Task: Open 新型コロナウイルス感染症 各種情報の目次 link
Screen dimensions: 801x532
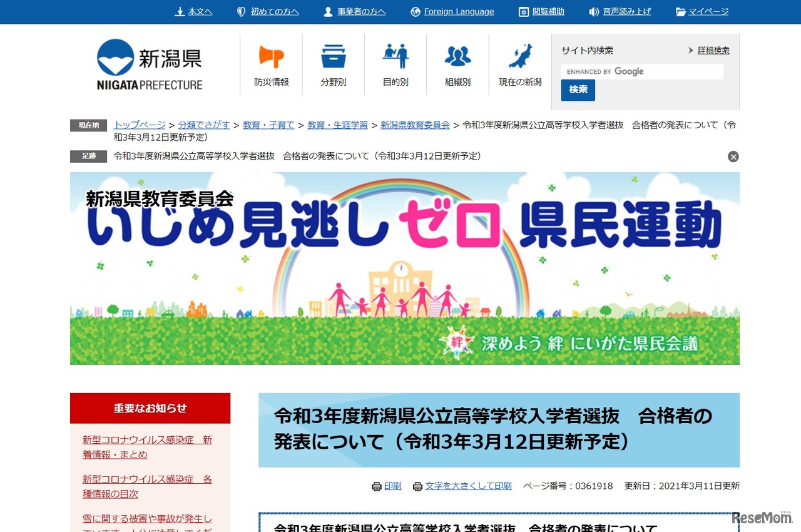Action: [148, 487]
